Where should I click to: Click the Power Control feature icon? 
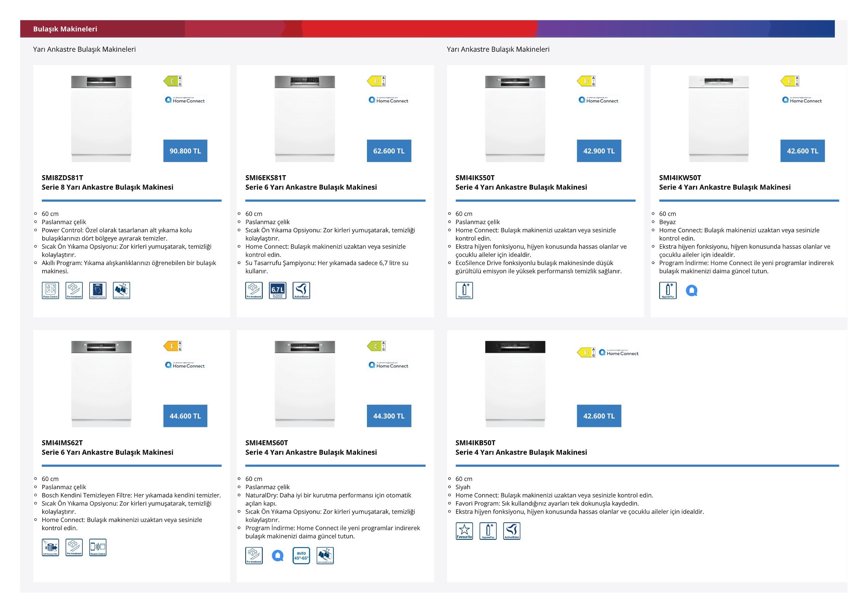(x=50, y=290)
